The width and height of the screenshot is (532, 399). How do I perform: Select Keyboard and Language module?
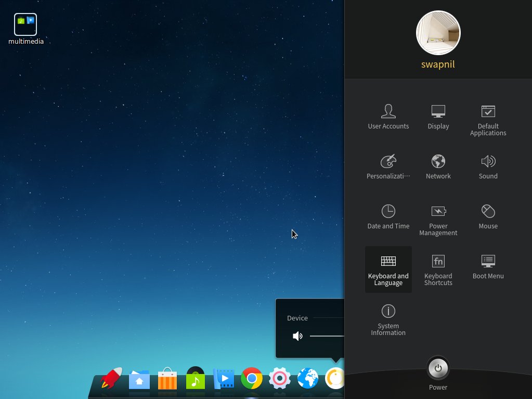point(388,269)
